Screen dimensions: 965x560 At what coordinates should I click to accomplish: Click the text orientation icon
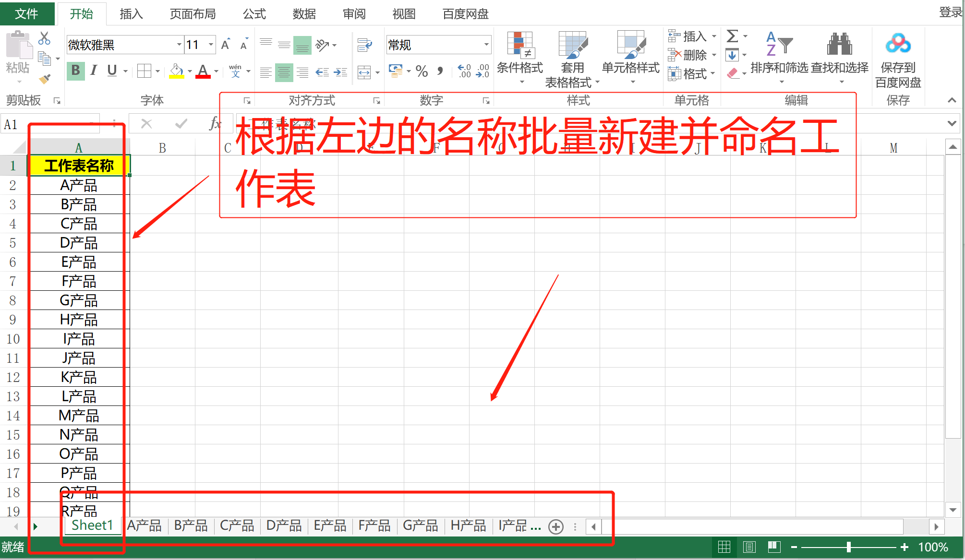tap(322, 45)
